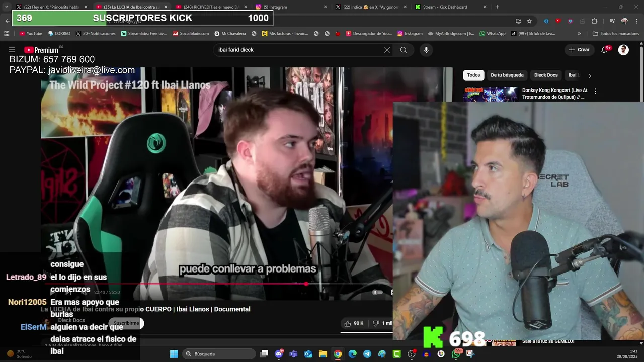
Task: Like the video with 90 K
Action: (354, 323)
